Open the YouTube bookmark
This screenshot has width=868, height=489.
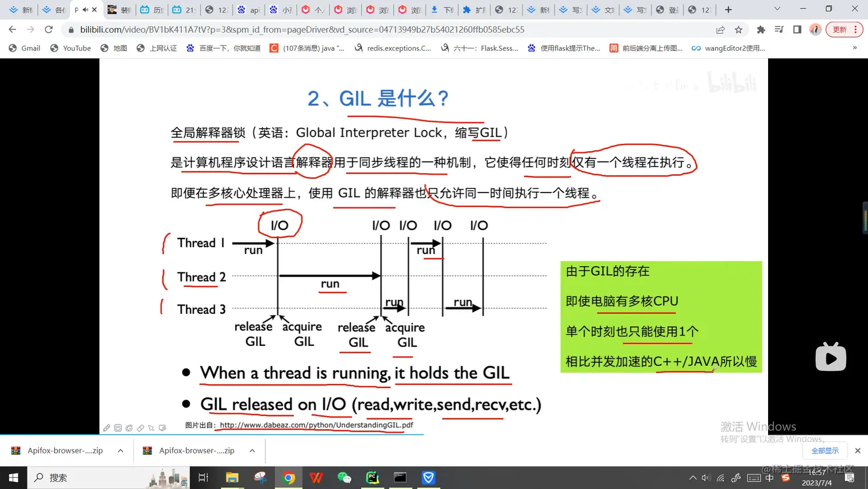coord(70,48)
